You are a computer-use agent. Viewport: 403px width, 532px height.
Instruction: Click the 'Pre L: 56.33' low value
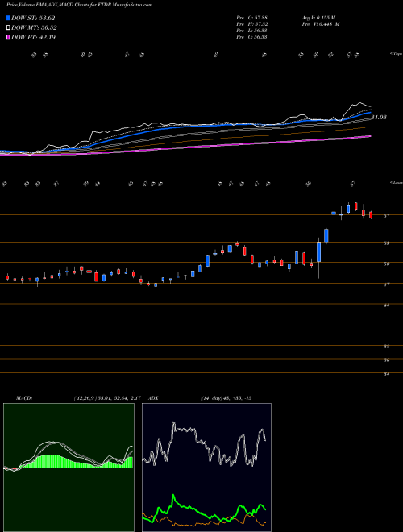coord(251,31)
